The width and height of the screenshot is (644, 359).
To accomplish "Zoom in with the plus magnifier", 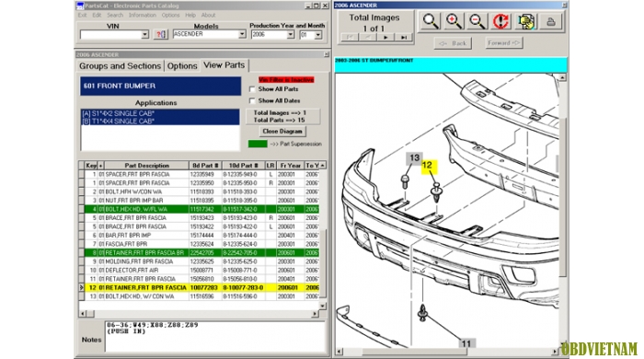I will click(x=454, y=21).
